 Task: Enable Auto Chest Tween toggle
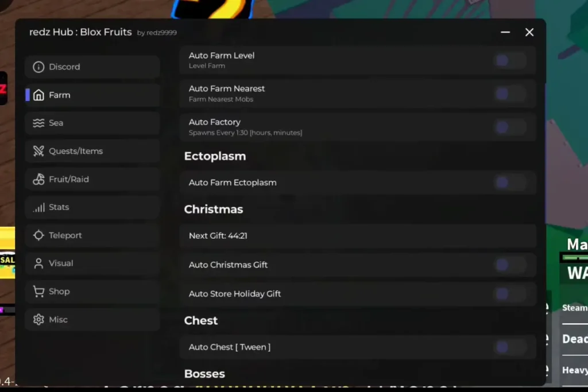click(510, 347)
